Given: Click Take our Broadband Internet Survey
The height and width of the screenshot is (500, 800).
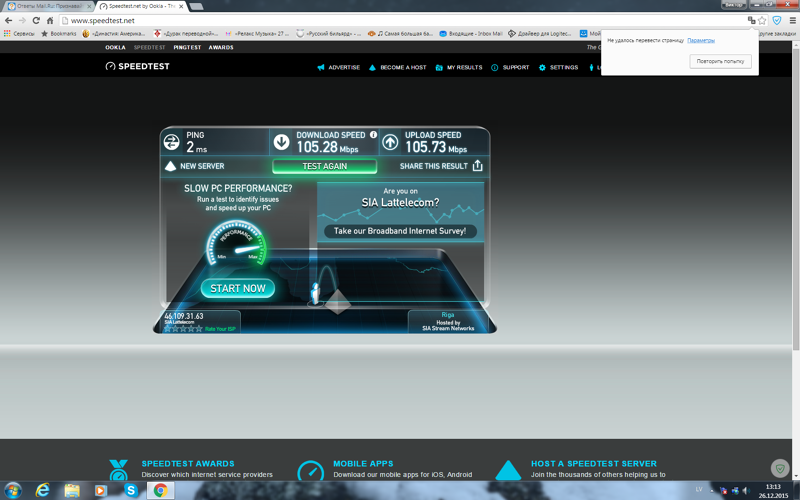Looking at the screenshot, I should (400, 231).
